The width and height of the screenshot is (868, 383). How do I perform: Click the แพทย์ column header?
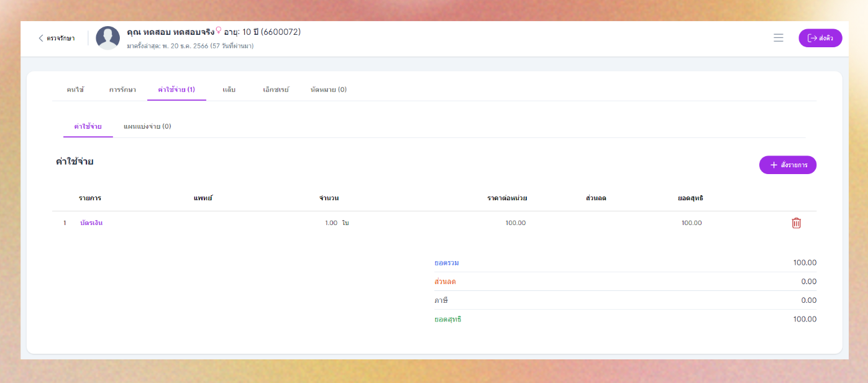(203, 198)
